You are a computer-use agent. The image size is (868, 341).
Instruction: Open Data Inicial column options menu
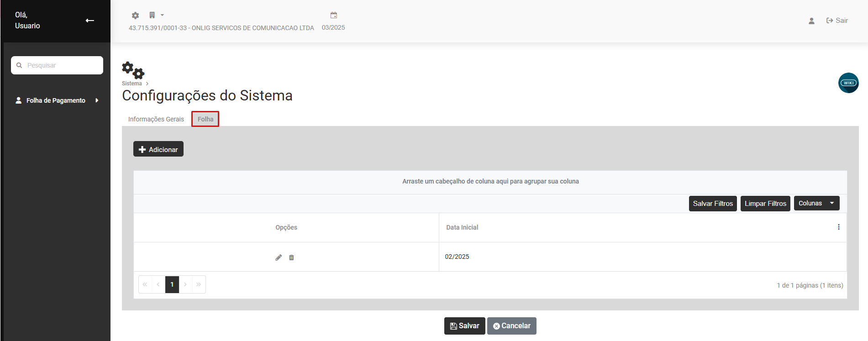[838, 227]
